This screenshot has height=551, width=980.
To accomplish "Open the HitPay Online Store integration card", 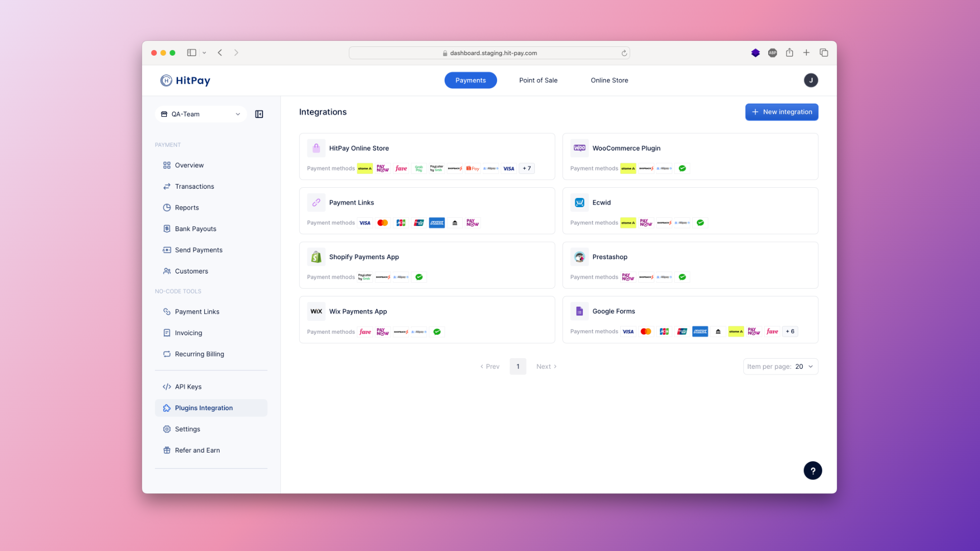I will point(427,157).
